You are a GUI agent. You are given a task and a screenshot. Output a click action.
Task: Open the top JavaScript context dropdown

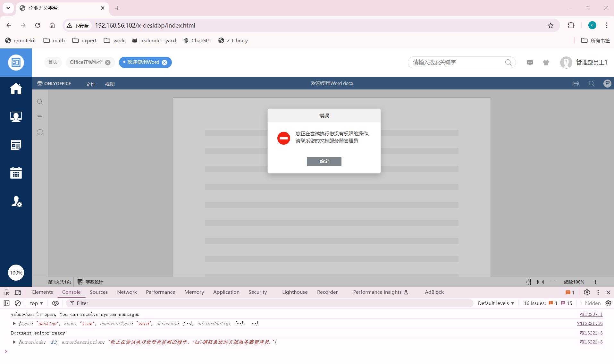tap(36, 303)
